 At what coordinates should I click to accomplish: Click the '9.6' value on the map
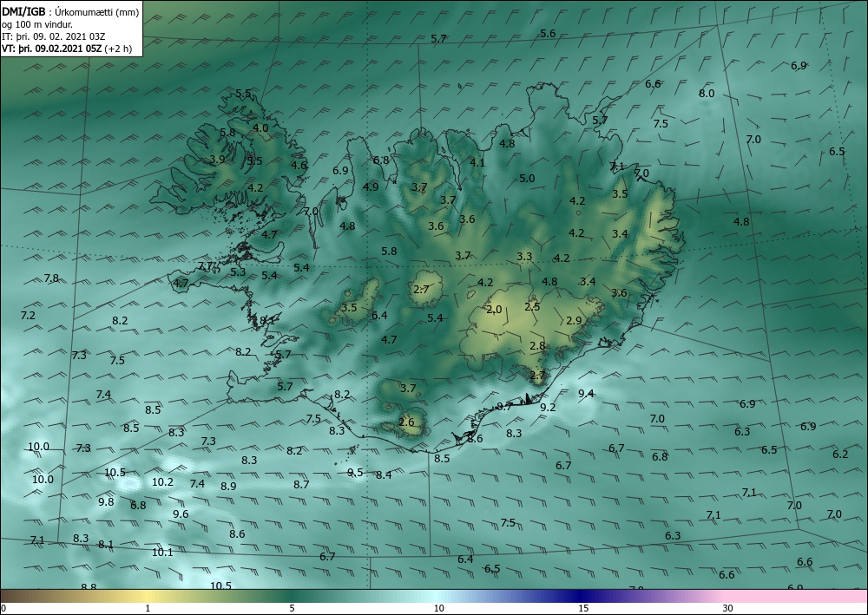(181, 514)
